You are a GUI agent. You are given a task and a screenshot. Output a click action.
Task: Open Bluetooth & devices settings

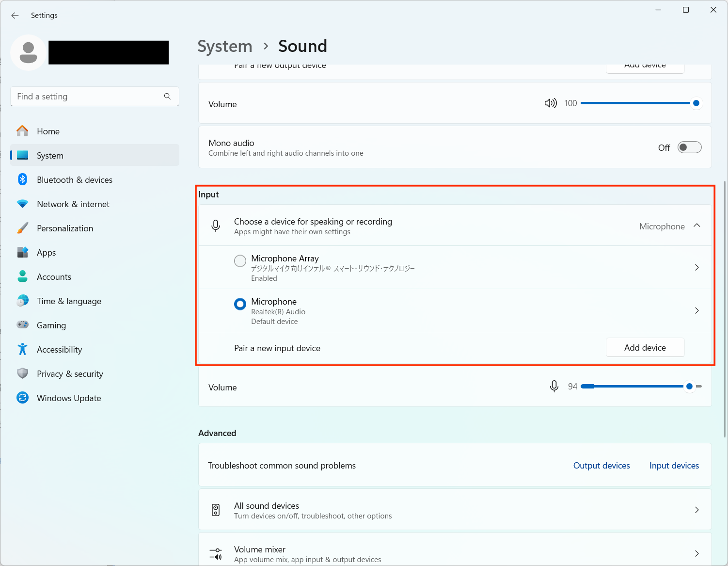74,180
